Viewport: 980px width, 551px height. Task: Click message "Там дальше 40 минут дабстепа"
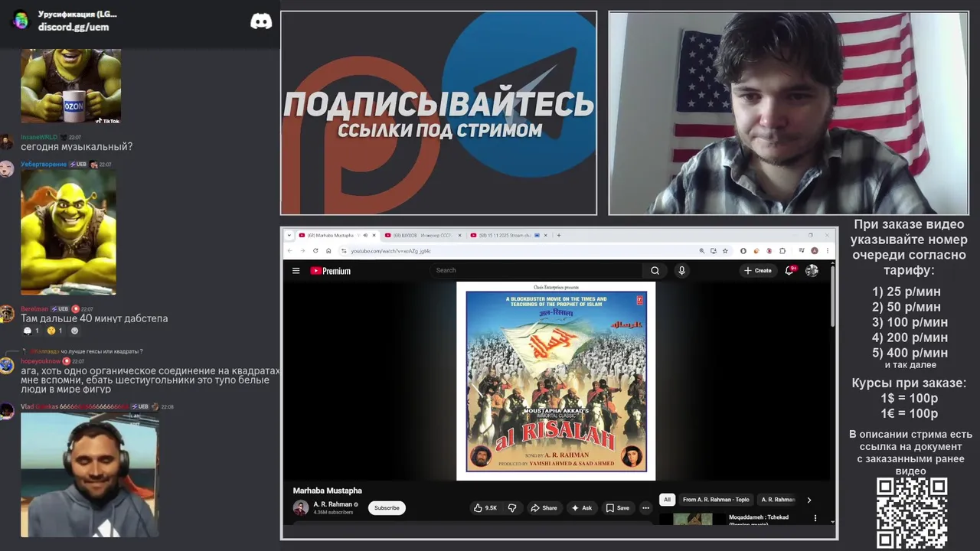tap(94, 318)
